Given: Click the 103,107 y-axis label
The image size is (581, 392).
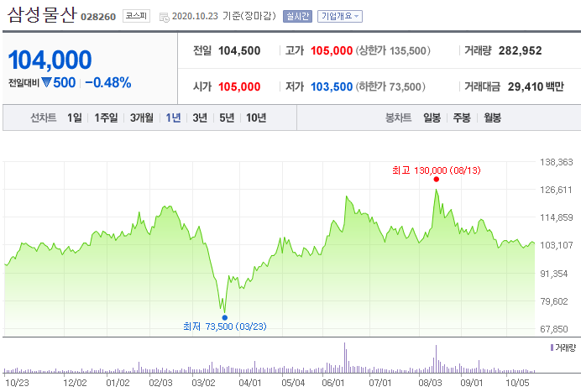Looking at the screenshot, I should tap(557, 245).
